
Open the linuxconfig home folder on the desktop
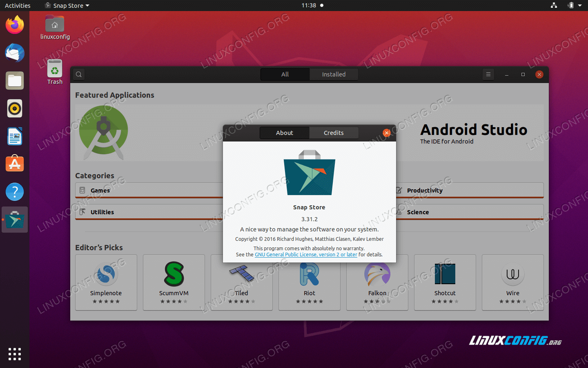pos(55,27)
